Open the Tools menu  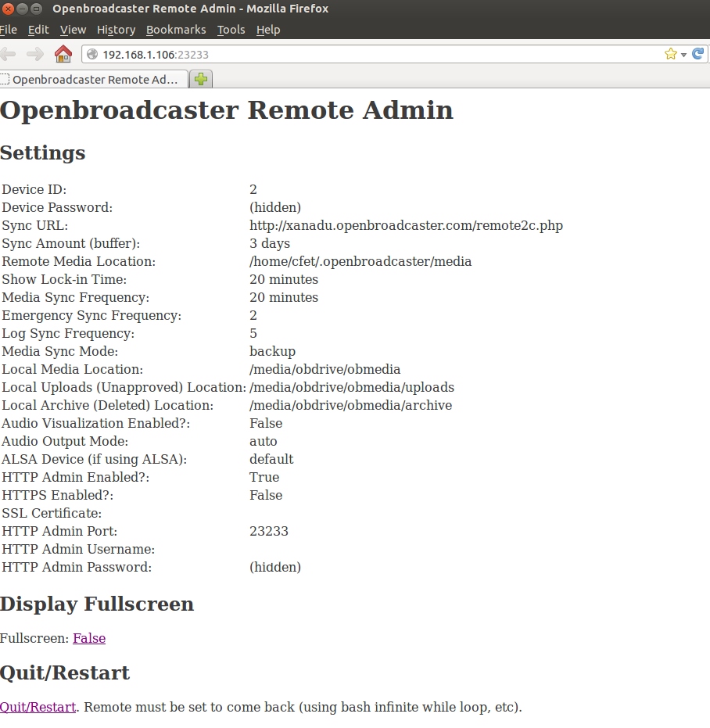(x=231, y=30)
